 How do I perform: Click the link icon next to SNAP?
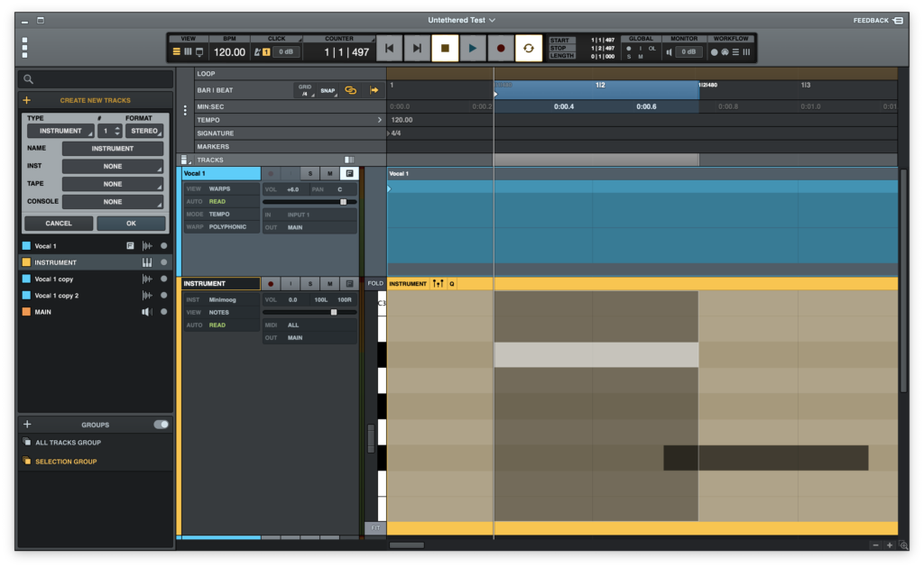point(350,90)
